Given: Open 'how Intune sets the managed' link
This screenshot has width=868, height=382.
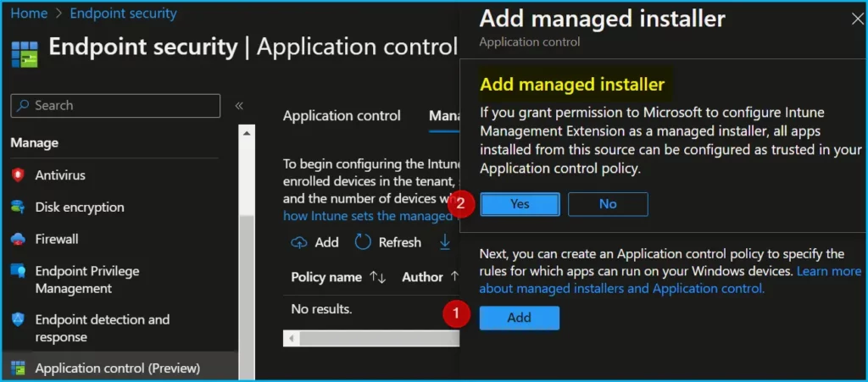Looking at the screenshot, I should (368, 216).
